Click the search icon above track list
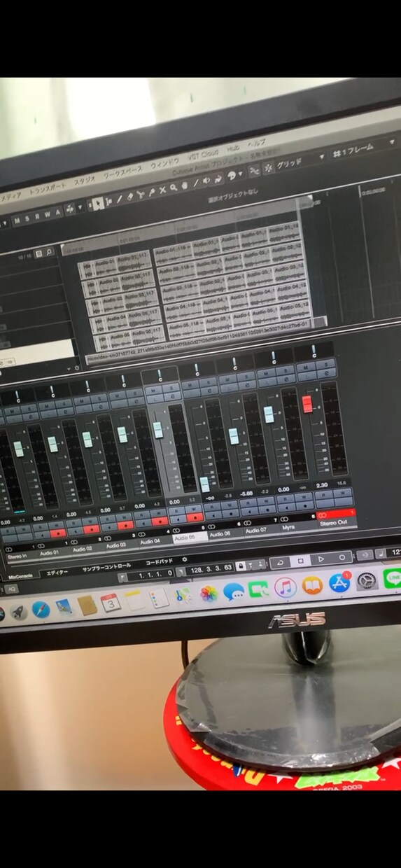401x868 pixels. point(50,253)
